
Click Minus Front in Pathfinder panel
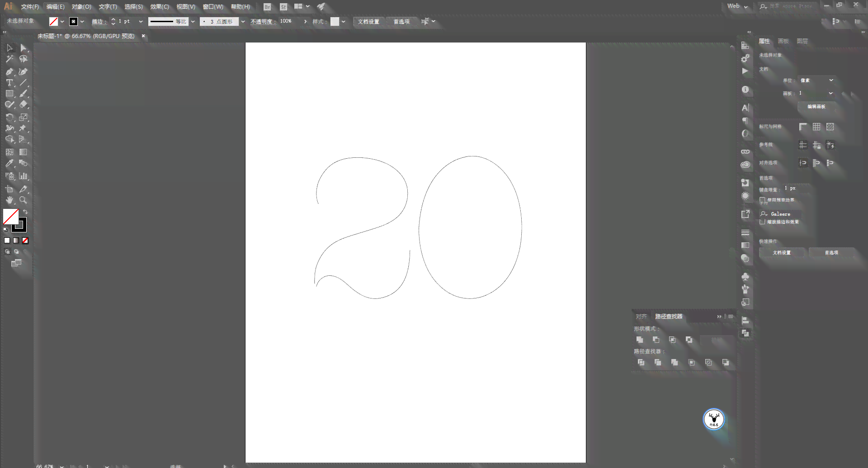[656, 340]
